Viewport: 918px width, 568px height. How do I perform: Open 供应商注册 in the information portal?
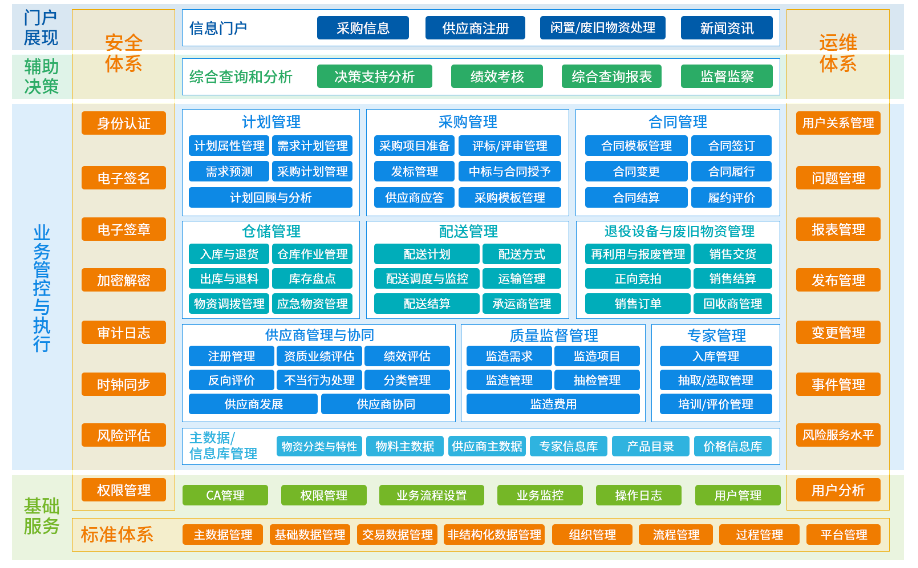(x=475, y=28)
